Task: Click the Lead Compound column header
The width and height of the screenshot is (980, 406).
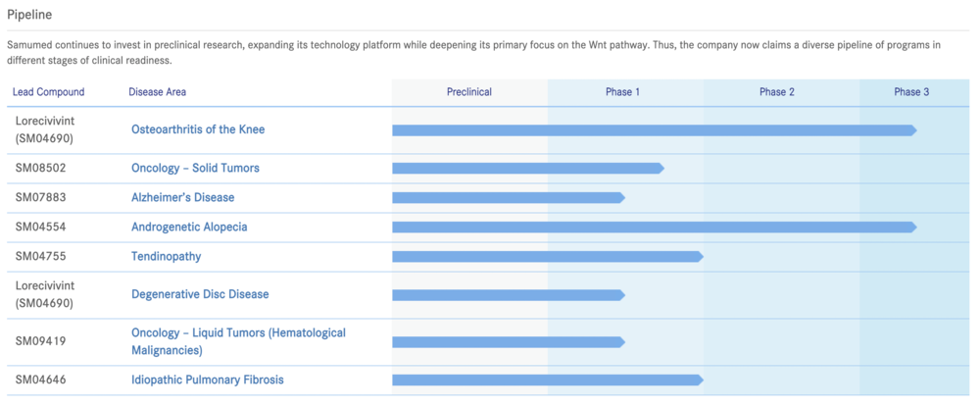Action: tap(48, 92)
